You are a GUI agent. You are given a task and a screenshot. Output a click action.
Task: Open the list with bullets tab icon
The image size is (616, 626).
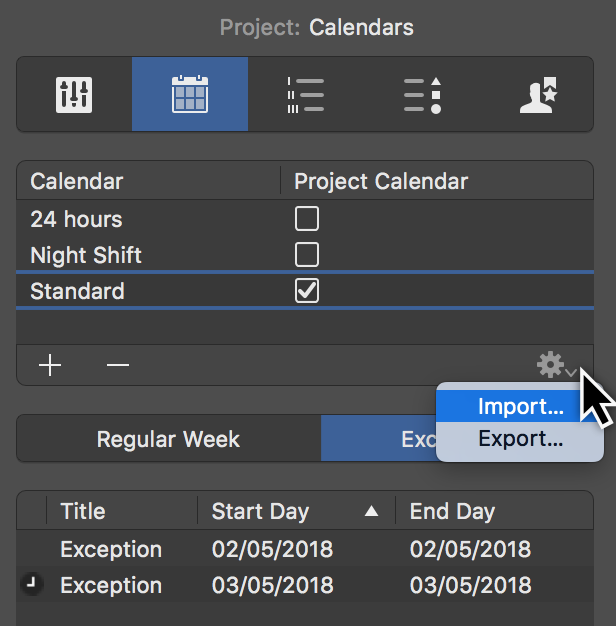[422, 95]
